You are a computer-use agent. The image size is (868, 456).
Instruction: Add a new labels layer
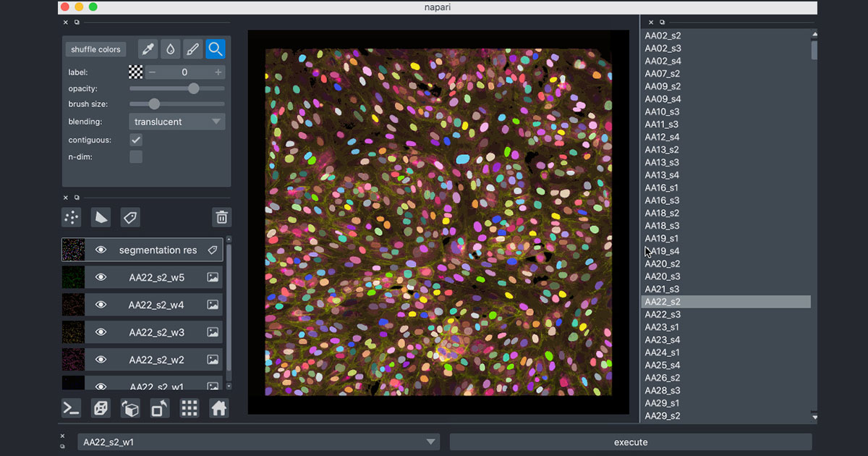(130, 217)
